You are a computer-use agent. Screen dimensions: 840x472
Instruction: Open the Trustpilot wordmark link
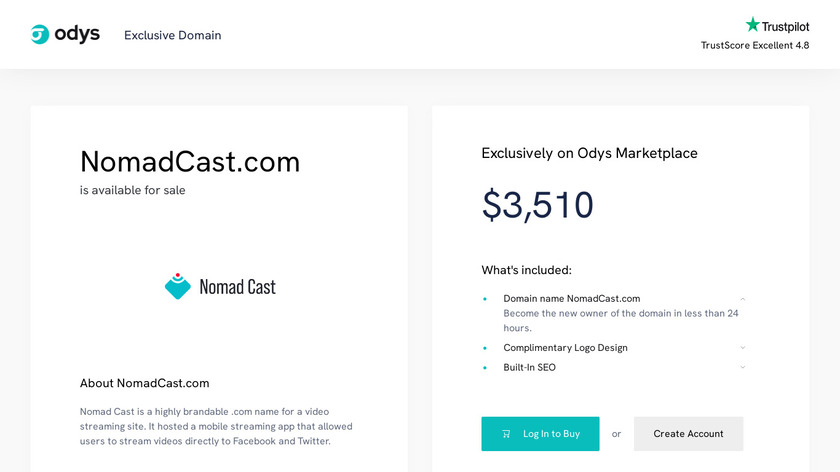(x=787, y=27)
